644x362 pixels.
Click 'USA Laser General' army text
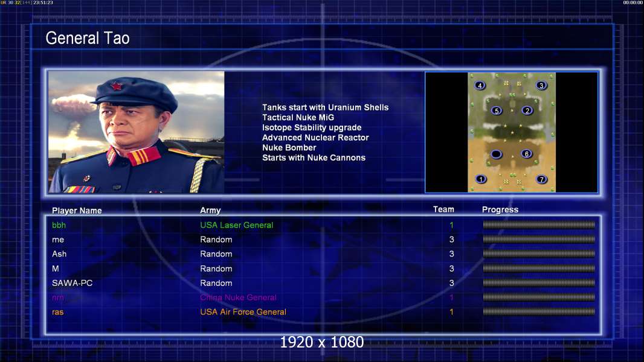click(237, 225)
